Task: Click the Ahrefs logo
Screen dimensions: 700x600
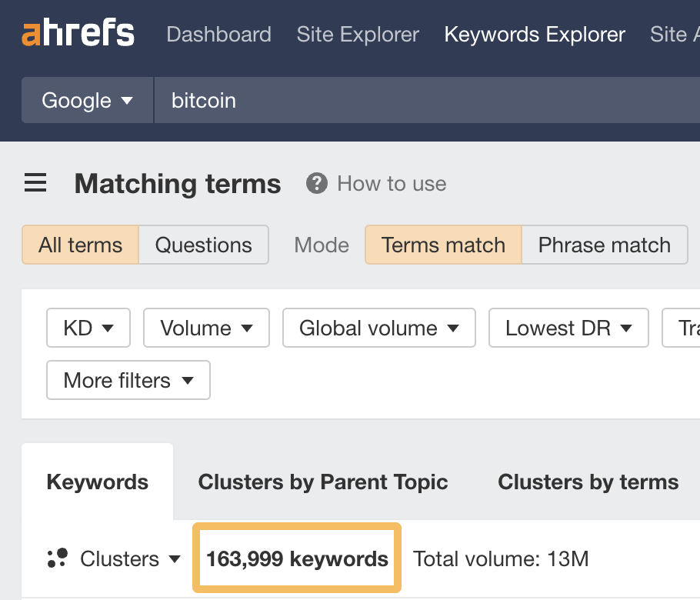Action: (78, 34)
